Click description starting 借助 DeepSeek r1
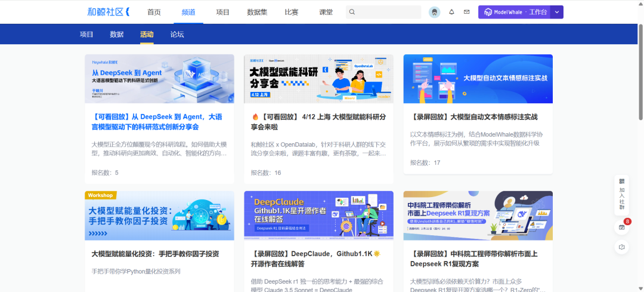644x292 pixels. click(x=317, y=286)
